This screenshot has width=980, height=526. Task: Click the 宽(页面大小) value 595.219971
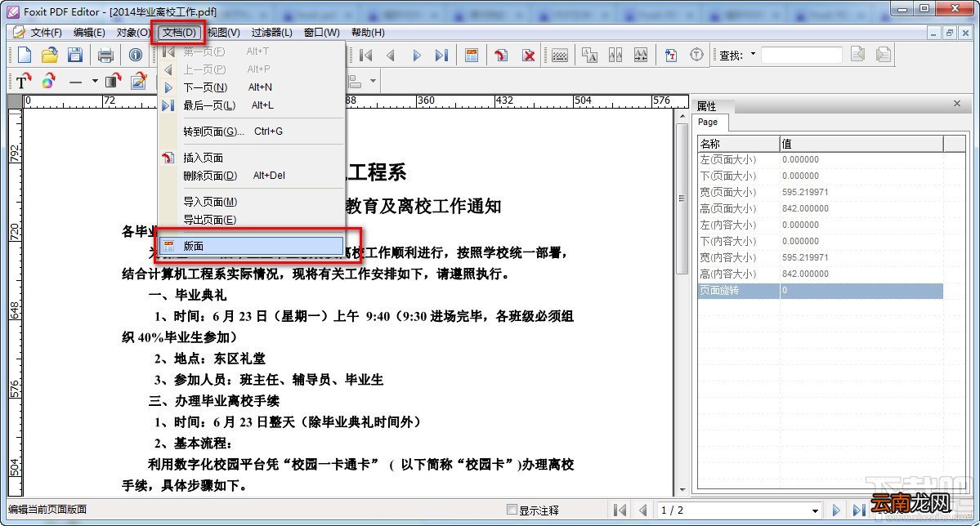pyautogui.click(x=805, y=193)
